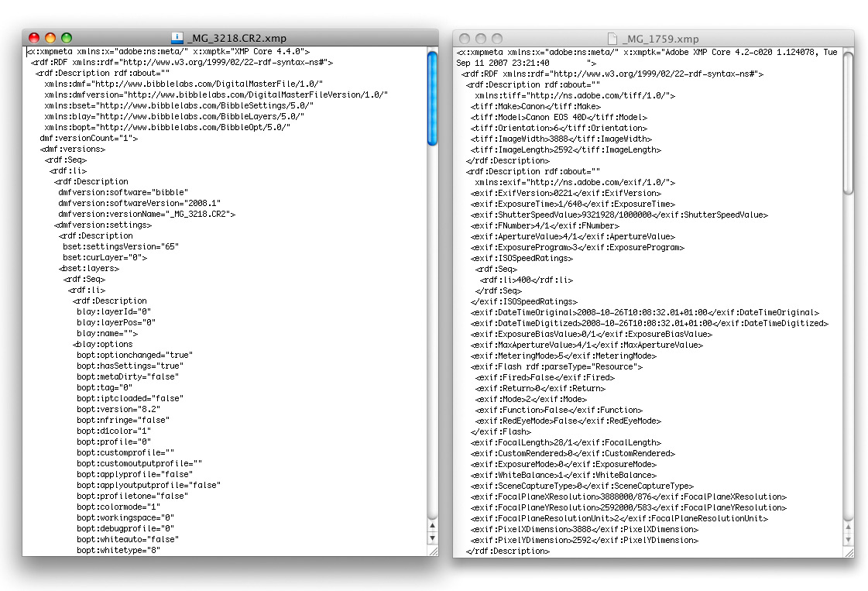The height and width of the screenshot is (591, 868).
Task: Click the exif:ShutterSpeedValue line
Action: tap(619, 215)
